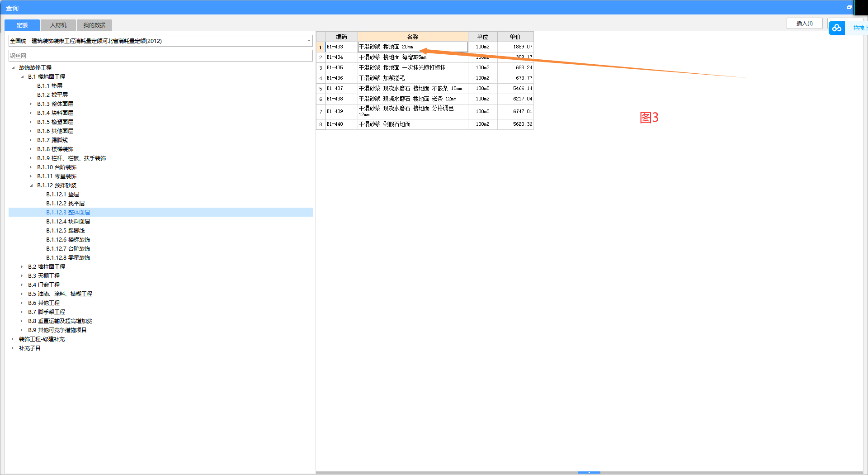This screenshot has width=868, height=475.
Task: Select B.1.10 台阶装饰 tree item
Action: (57, 167)
